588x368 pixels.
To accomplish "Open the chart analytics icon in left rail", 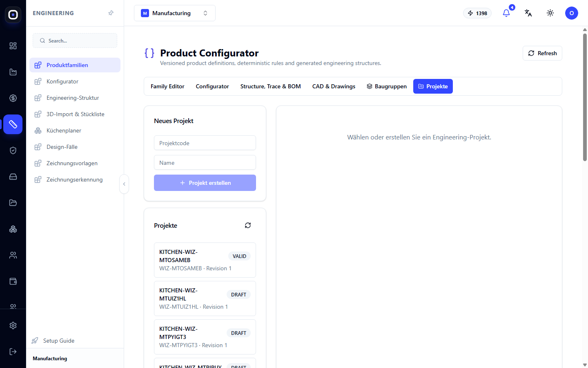I will coord(13,72).
